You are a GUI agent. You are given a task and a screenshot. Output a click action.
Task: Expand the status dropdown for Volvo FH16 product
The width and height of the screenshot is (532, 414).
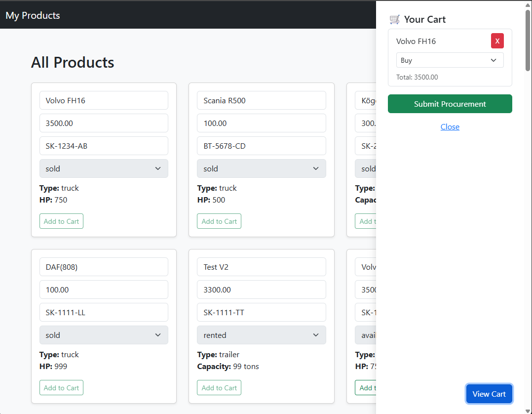coord(104,168)
